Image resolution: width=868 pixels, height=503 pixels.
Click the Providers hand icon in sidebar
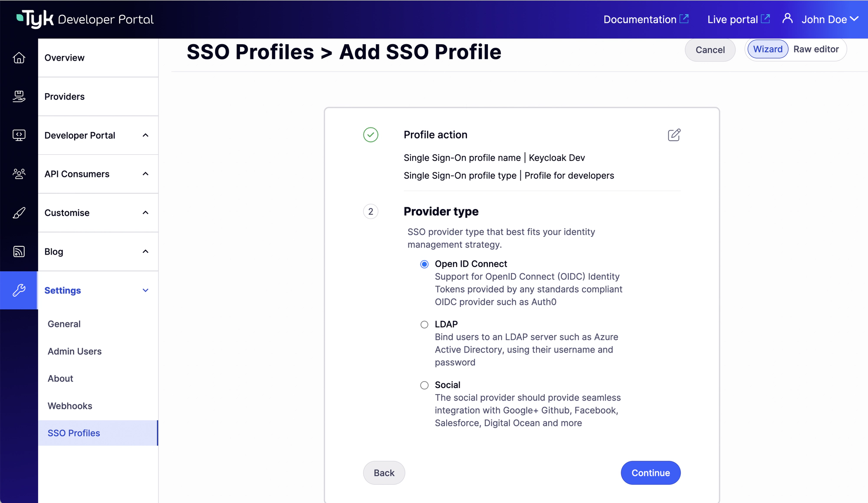point(19,96)
